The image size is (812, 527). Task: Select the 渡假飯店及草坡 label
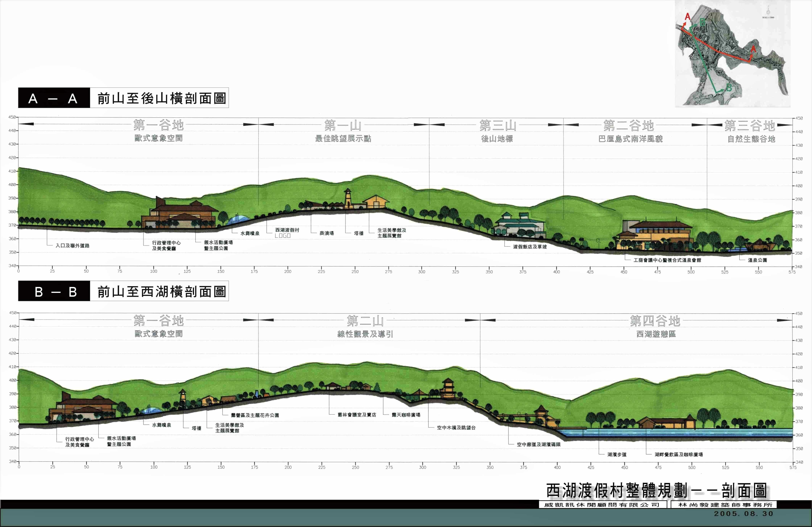529,247
